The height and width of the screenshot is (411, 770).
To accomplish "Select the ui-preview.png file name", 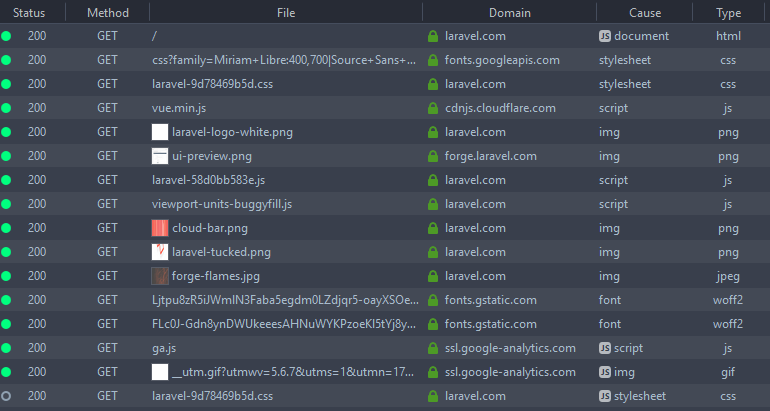I will 212,156.
